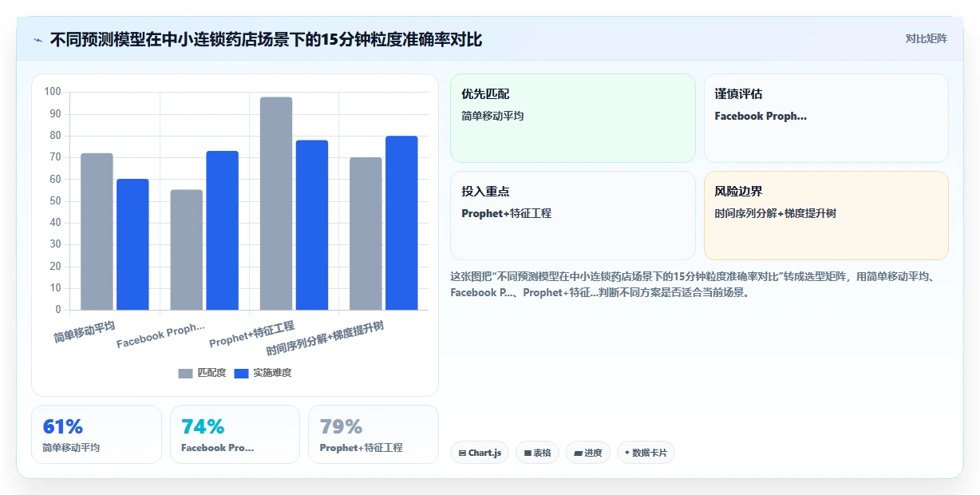980x495 pixels.
Task: Click the x-axis label Prophet+特征工程
Action: pyautogui.click(x=252, y=334)
